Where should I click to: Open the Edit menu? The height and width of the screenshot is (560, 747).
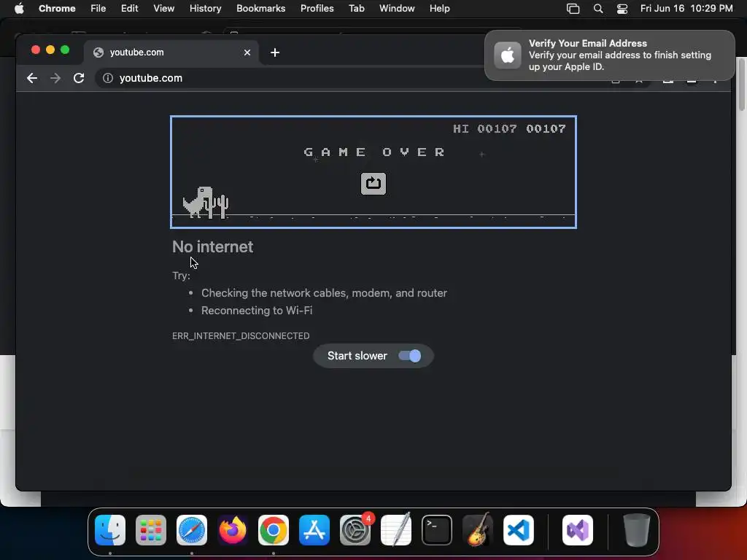point(129,8)
